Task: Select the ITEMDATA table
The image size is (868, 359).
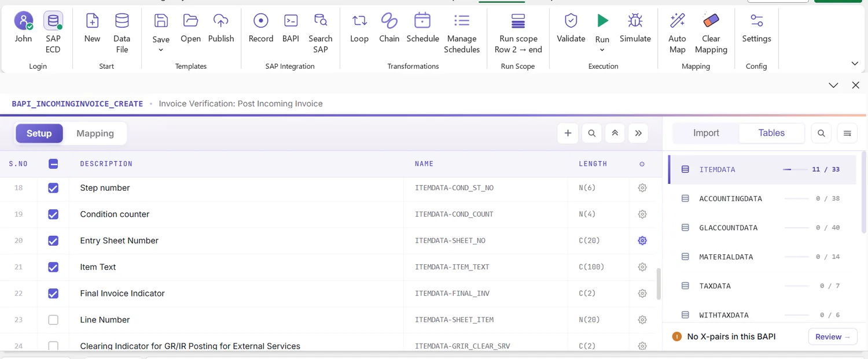Action: point(762,169)
